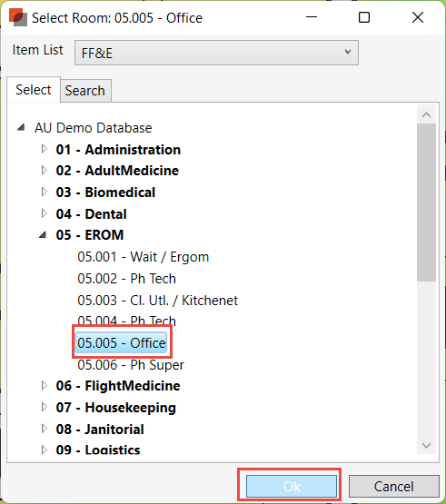Click the Ok button
This screenshot has height=504, width=446.
[292, 487]
